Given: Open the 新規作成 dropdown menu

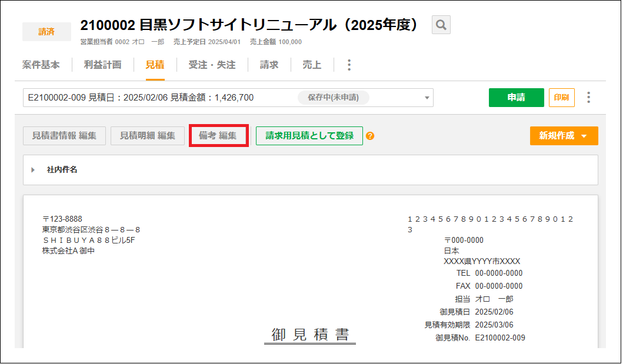Looking at the screenshot, I should click(x=563, y=135).
